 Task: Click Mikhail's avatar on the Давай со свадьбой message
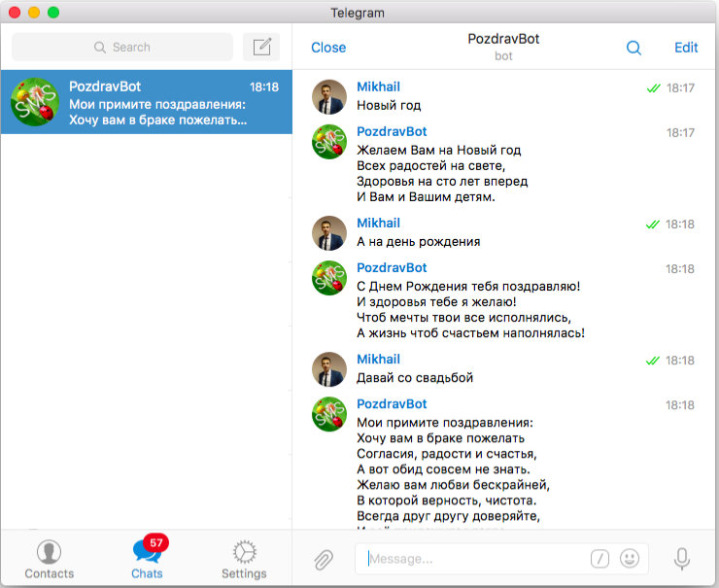328,369
